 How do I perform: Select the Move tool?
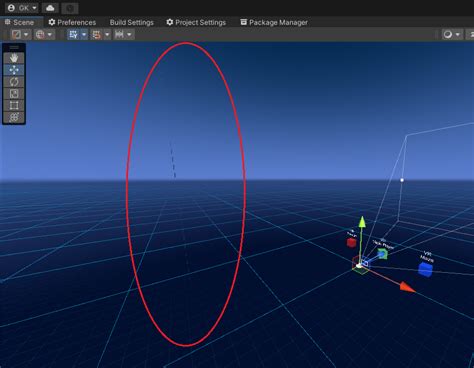(x=14, y=70)
